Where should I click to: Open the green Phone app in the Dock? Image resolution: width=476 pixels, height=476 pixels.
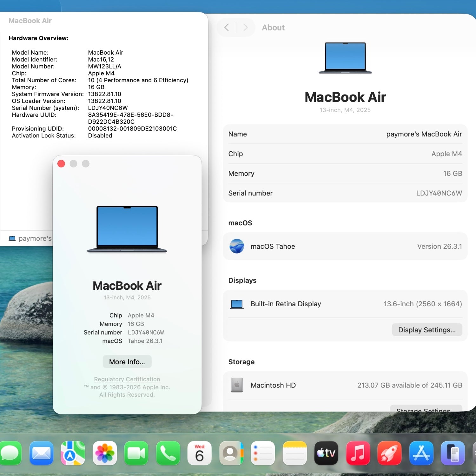point(168,453)
